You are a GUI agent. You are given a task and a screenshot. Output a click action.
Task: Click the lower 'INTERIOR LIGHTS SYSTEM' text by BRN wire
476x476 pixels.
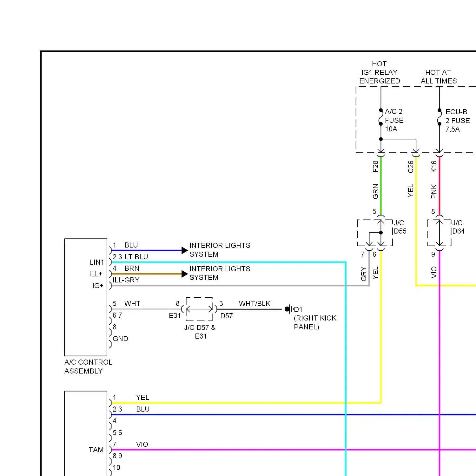(x=220, y=273)
